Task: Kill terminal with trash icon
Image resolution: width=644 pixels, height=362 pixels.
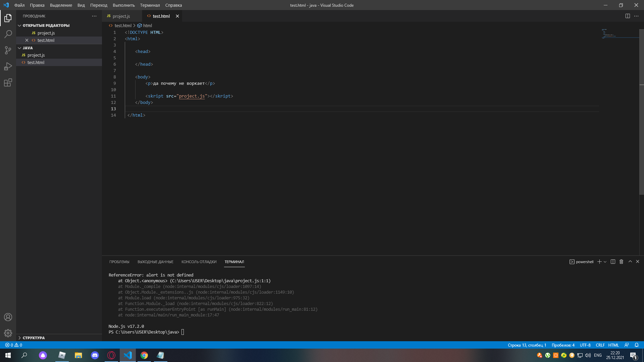Action: 621,262
